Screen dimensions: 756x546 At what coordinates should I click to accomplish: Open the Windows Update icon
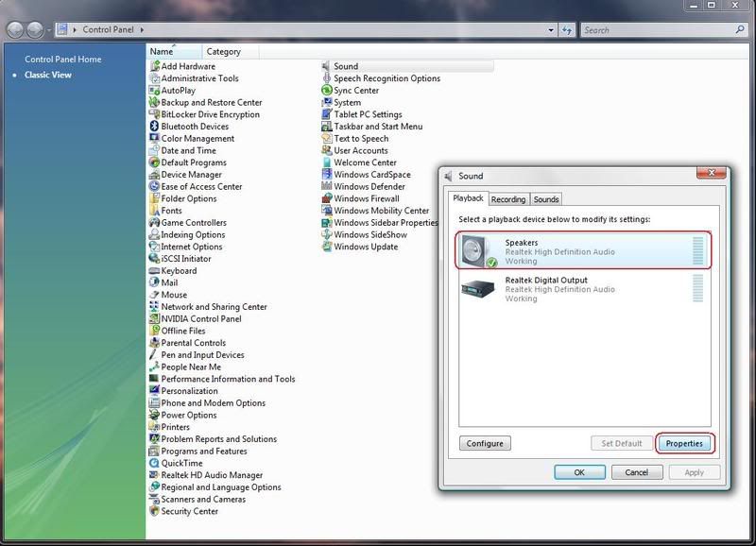coord(326,247)
